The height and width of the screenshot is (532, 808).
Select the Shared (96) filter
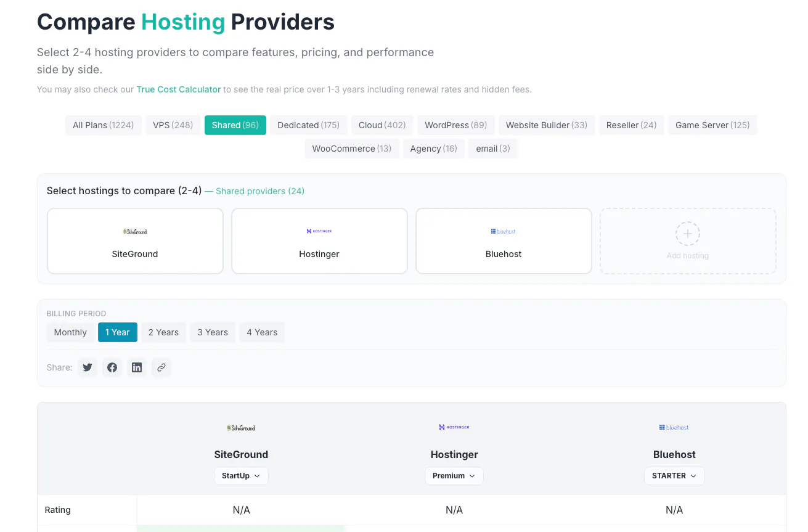coord(235,125)
